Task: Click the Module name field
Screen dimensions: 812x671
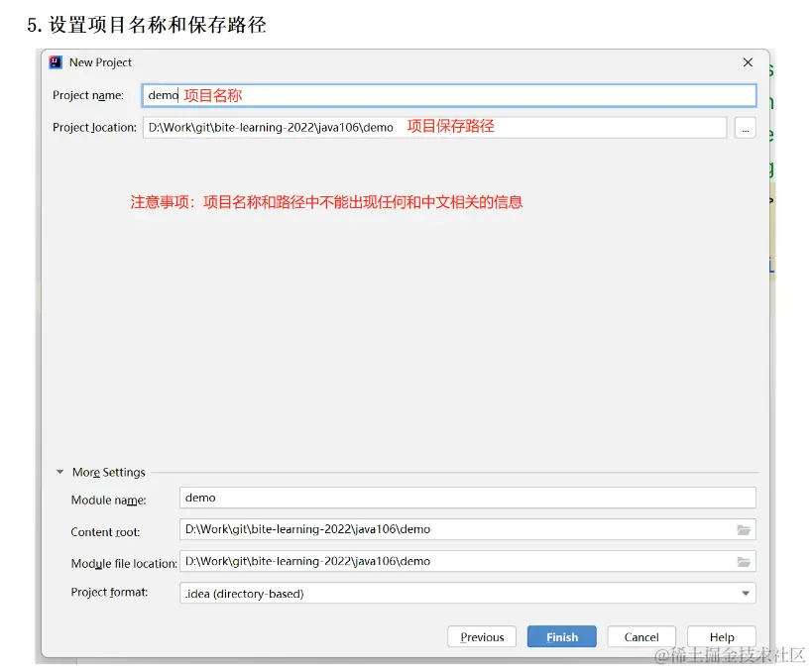Action: [468, 498]
